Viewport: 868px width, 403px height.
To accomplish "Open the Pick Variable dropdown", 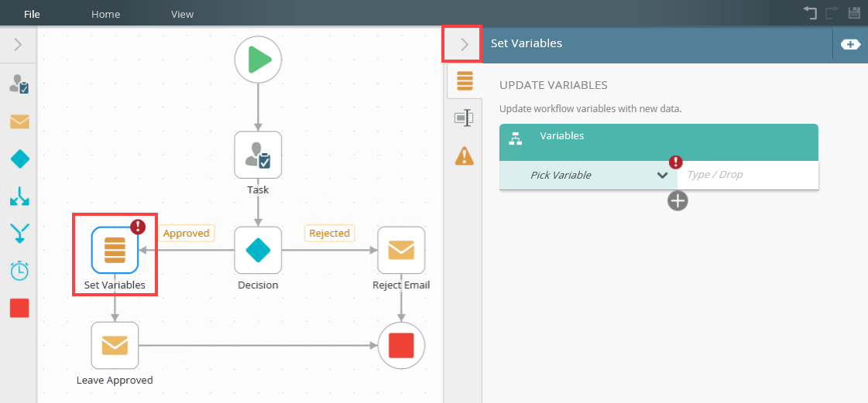I will [588, 176].
